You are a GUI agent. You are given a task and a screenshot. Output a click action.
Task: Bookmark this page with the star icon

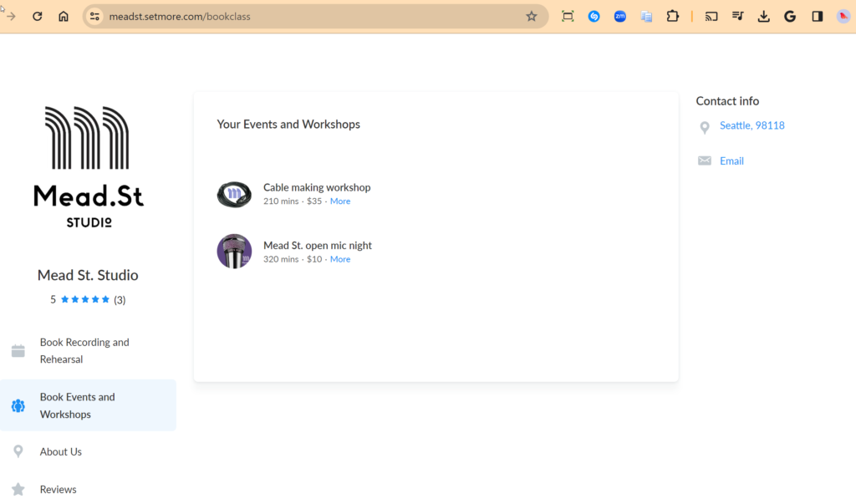[531, 16]
